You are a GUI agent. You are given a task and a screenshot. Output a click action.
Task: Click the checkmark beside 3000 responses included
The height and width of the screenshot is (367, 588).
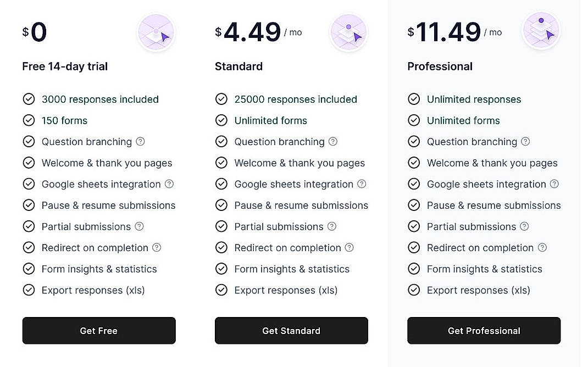click(29, 99)
